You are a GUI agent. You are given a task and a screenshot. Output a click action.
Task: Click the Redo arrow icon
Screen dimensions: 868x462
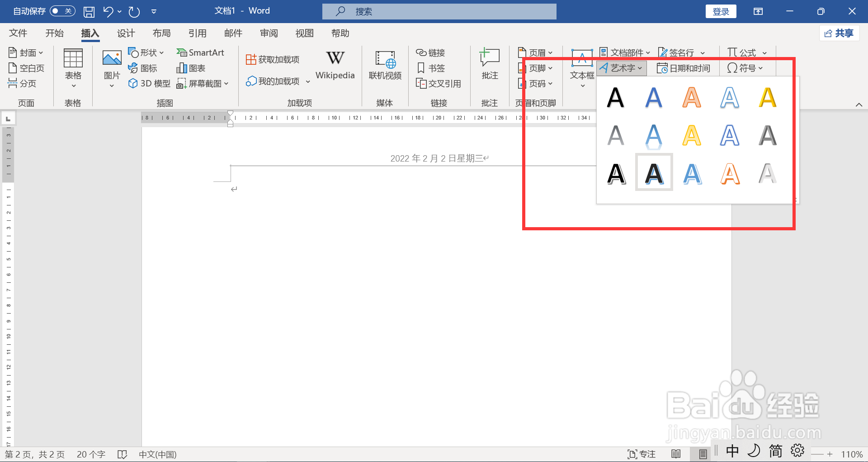(x=134, y=11)
